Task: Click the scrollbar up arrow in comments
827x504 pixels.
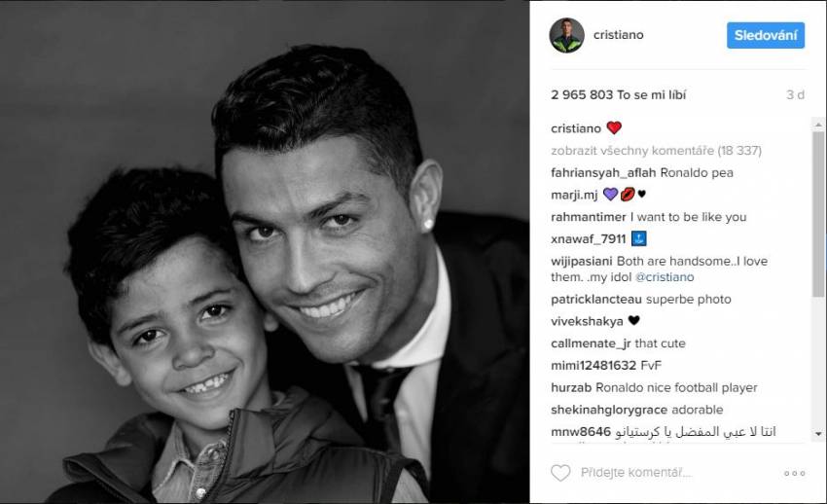Action: click(x=818, y=125)
